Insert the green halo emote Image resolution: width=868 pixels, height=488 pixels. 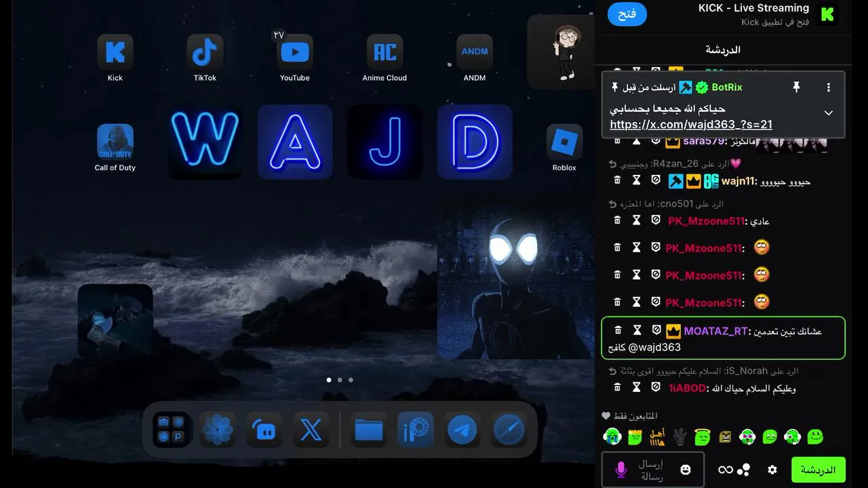pyautogui.click(x=703, y=436)
